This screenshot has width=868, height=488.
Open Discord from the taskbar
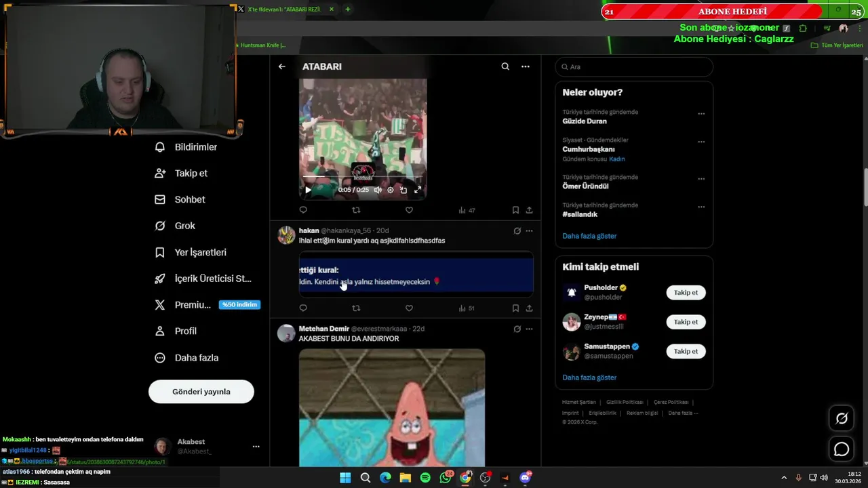click(526, 478)
